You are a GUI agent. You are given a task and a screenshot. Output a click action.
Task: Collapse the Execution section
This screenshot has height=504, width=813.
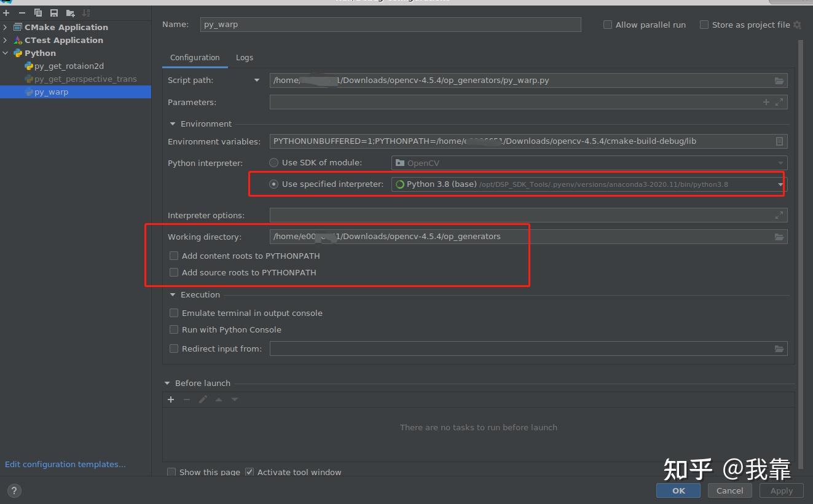click(173, 295)
